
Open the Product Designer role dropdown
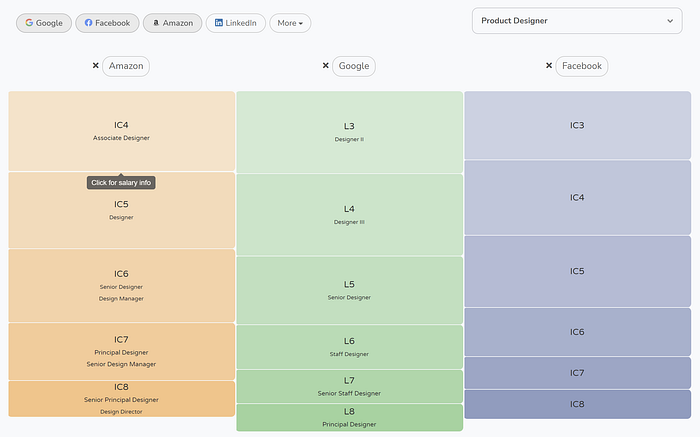(x=577, y=21)
